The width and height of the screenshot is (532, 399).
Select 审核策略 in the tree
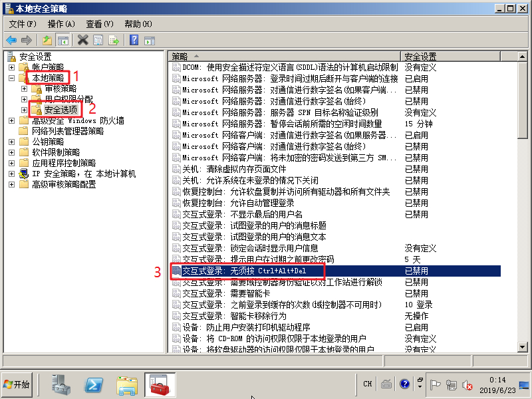point(60,88)
